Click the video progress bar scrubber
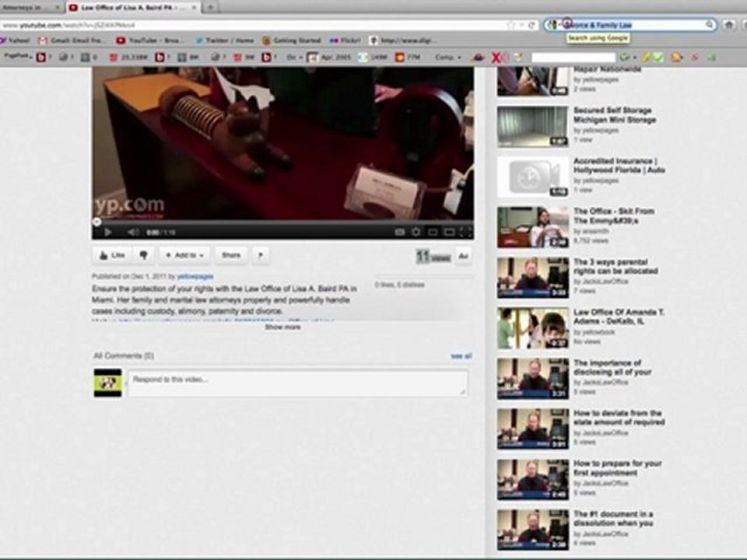747x560 pixels. (96, 222)
